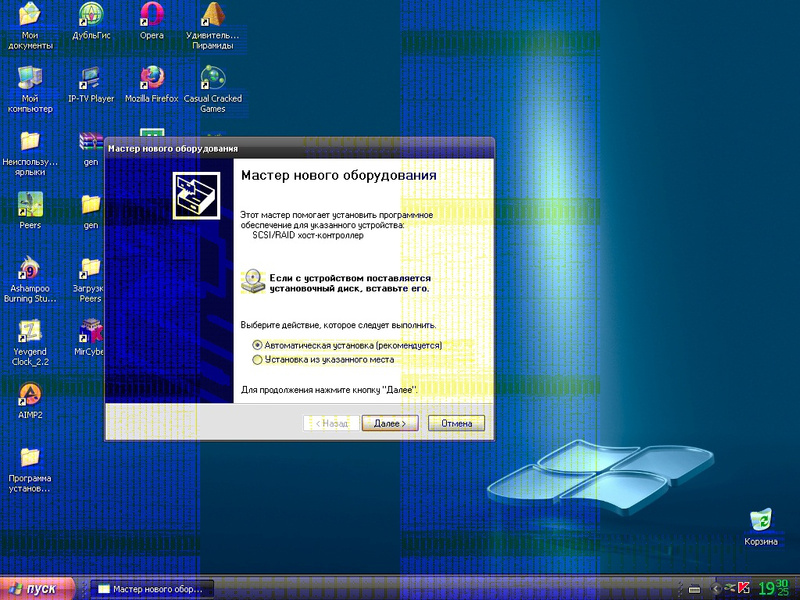Open the Мои документы desktop icon
Image resolution: width=800 pixels, height=600 pixels.
[x=30, y=26]
